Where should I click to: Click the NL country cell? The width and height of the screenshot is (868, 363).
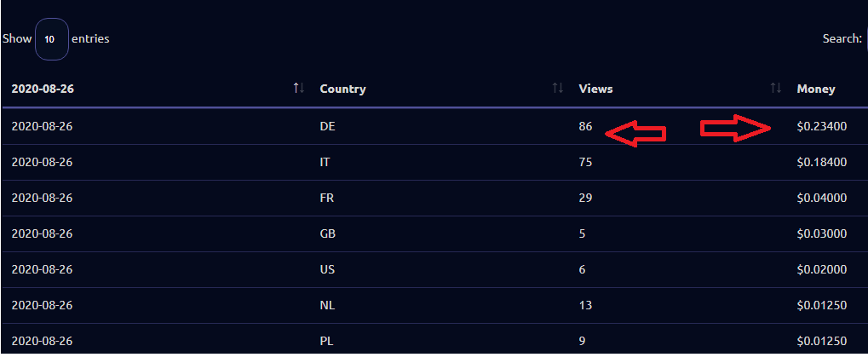coord(328,305)
